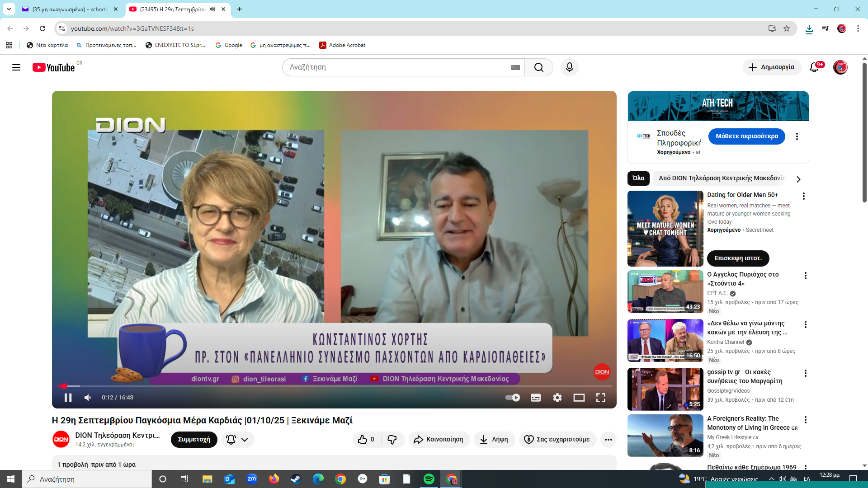The image size is (868, 488).
Task: Toggle the autoplay switch
Action: pos(513,398)
